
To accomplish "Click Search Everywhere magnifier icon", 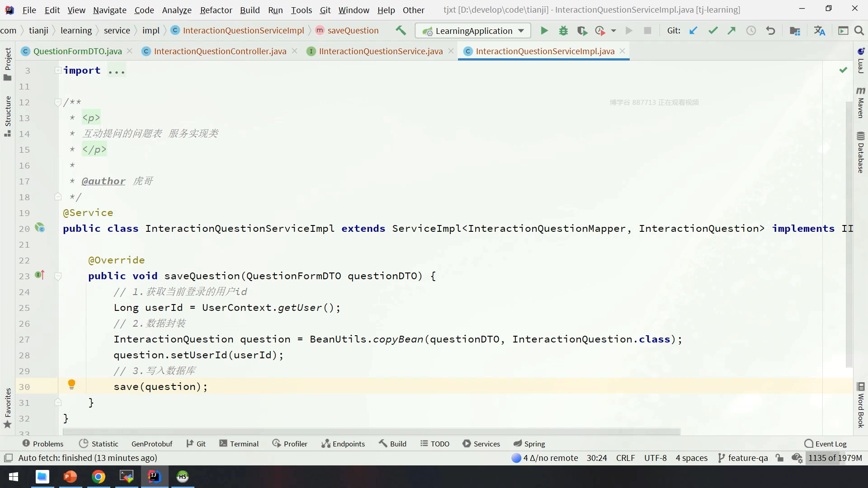I will coord(859,31).
